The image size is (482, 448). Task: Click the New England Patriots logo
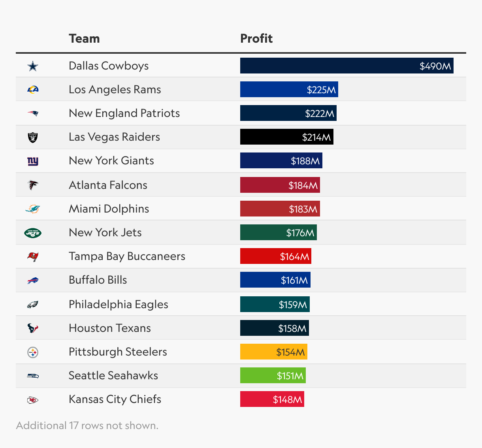[33, 113]
